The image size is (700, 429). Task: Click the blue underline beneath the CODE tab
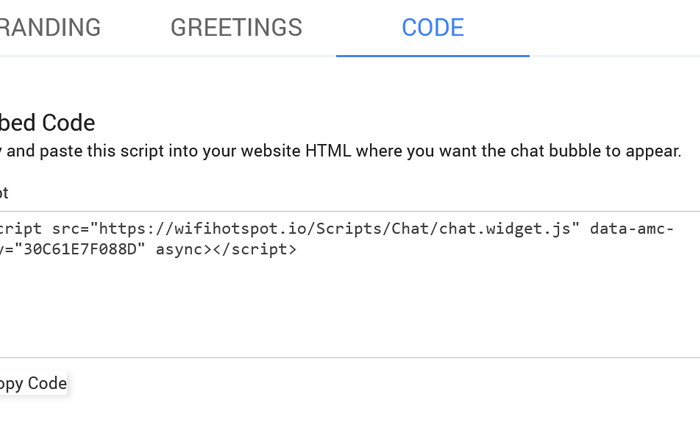tap(432, 56)
